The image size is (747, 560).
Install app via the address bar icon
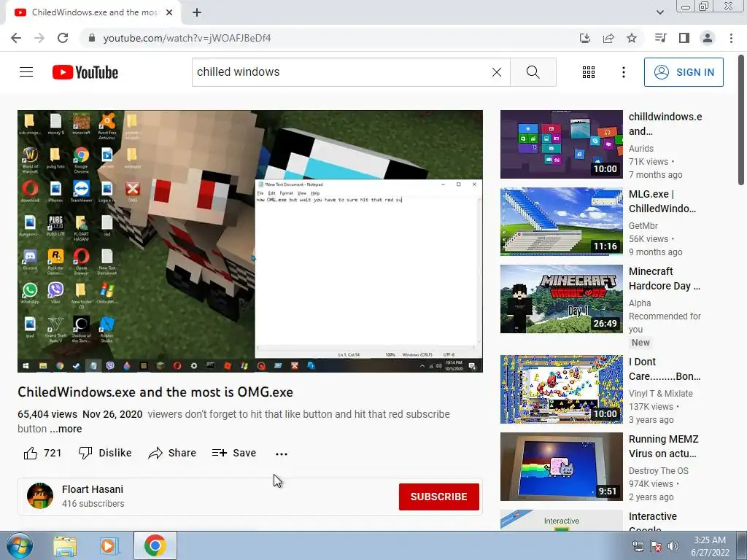(x=584, y=38)
